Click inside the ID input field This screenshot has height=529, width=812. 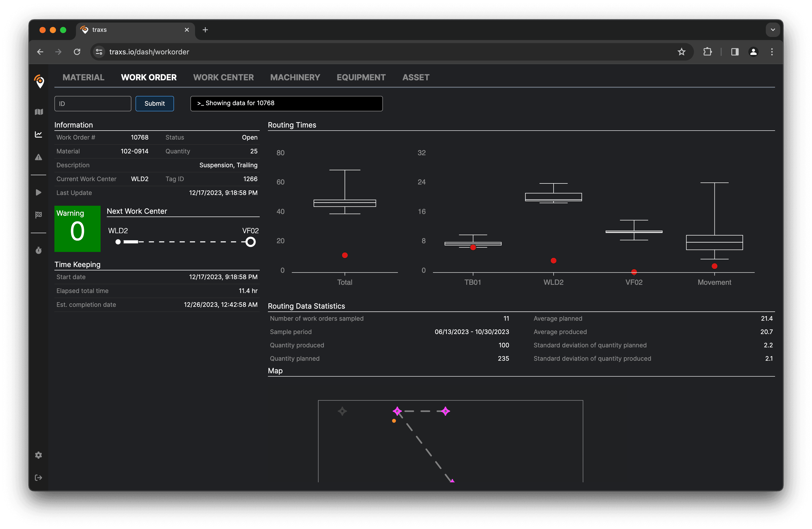coord(92,103)
